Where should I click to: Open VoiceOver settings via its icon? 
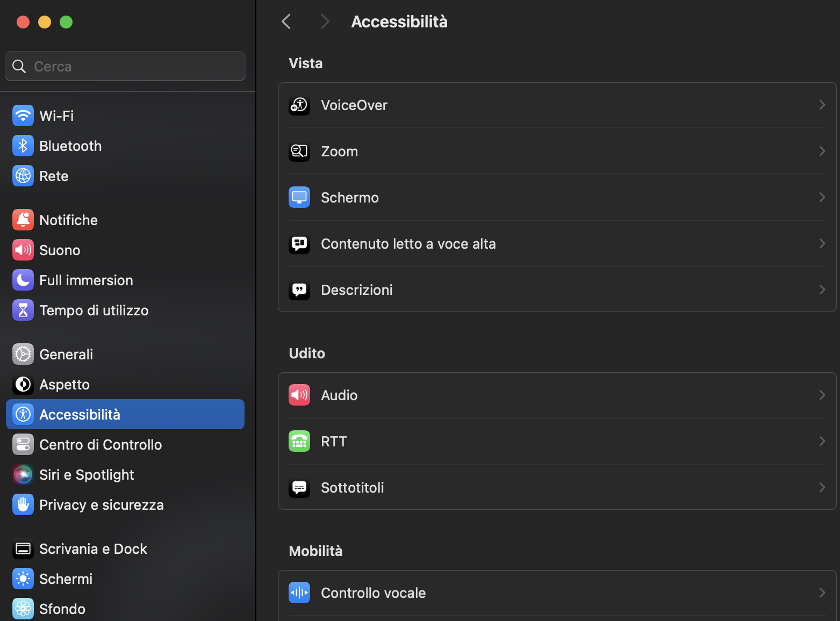pyautogui.click(x=299, y=105)
